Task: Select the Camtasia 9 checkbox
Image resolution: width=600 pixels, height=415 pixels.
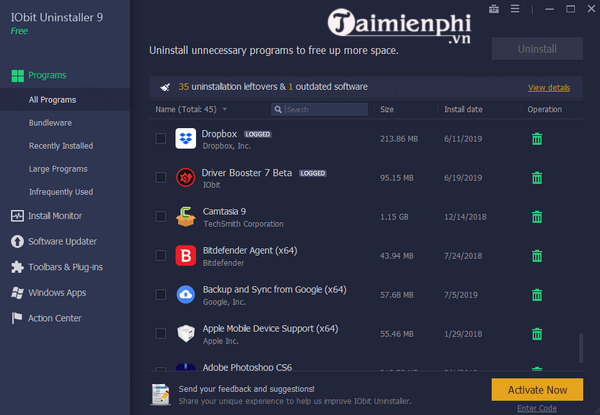Action: [161, 216]
